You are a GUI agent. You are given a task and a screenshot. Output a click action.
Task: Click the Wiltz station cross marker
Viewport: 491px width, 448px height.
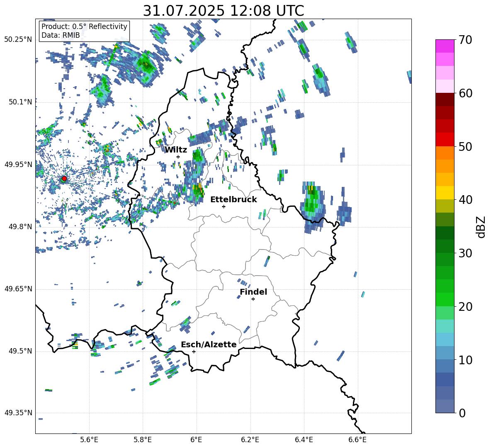point(178,157)
